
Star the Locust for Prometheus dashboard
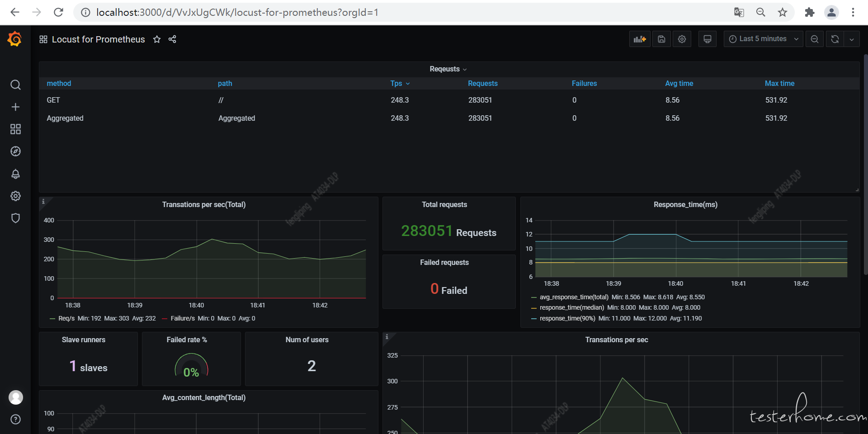pyautogui.click(x=157, y=39)
